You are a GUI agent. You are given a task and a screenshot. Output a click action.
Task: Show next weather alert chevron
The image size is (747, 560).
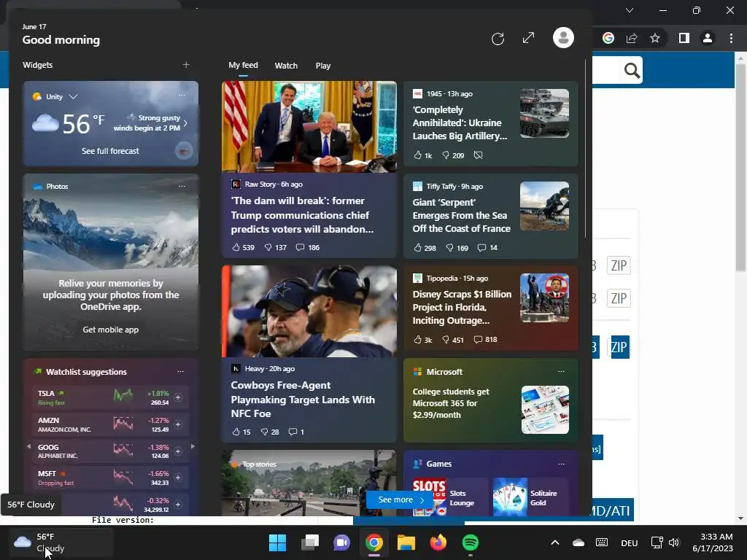(x=185, y=123)
